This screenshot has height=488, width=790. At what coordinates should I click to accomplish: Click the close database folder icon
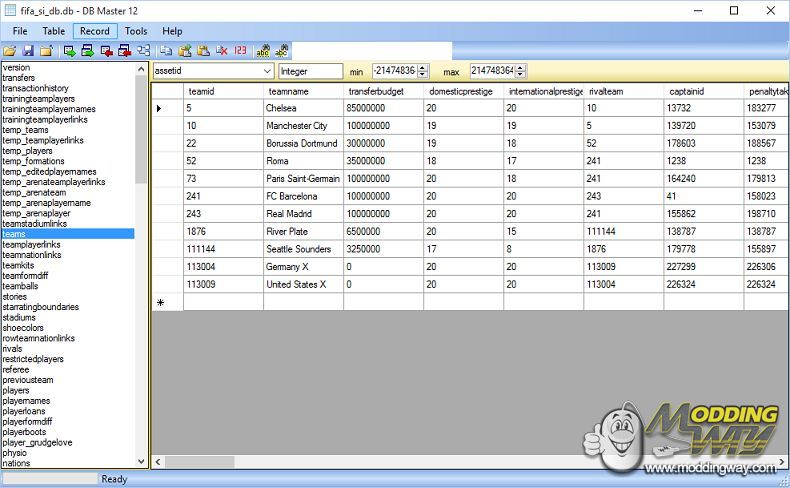pos(46,50)
